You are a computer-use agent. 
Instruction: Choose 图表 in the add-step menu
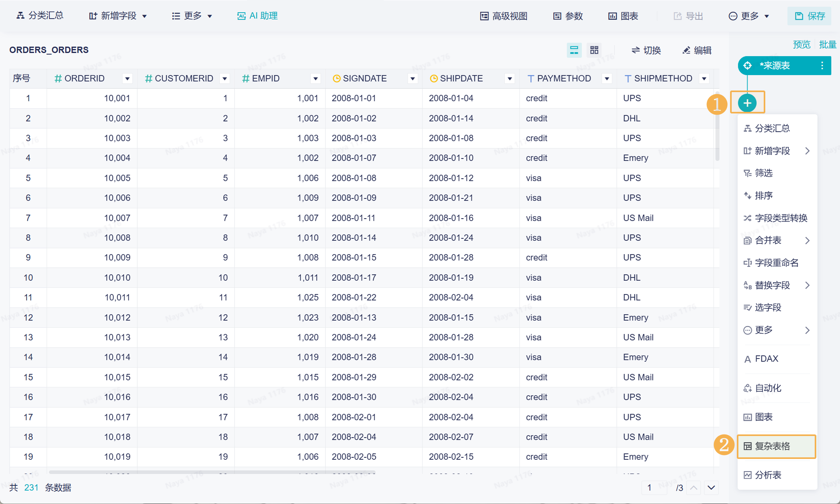pos(777,417)
